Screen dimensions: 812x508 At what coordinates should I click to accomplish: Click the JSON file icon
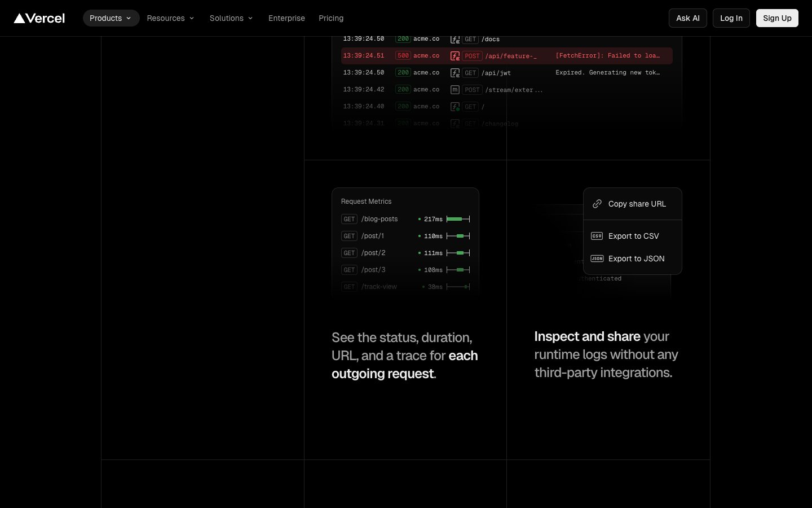(597, 259)
